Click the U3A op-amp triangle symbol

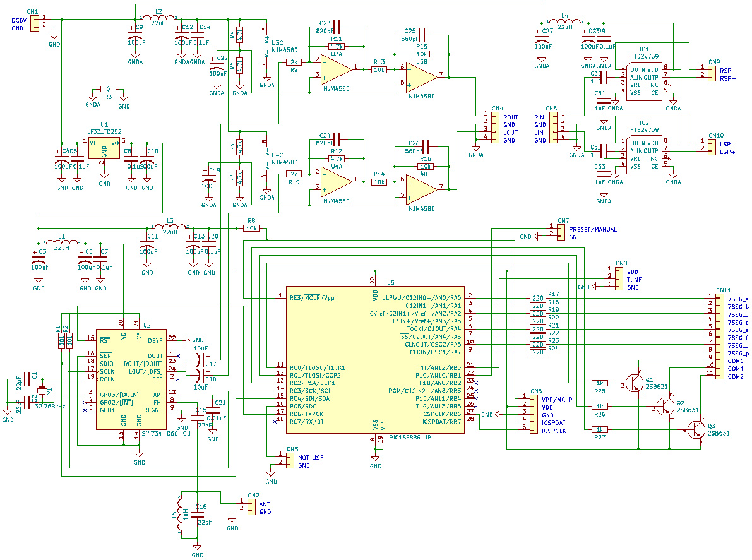coord(336,68)
